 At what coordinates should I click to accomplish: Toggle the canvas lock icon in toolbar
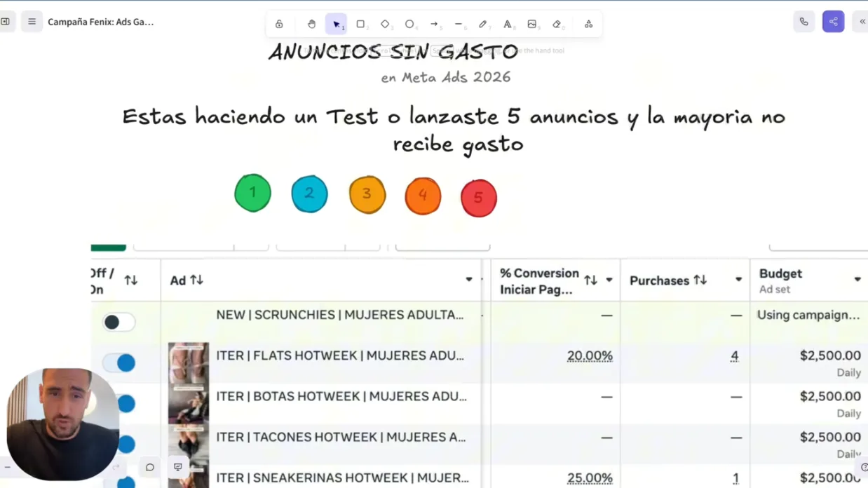click(279, 24)
